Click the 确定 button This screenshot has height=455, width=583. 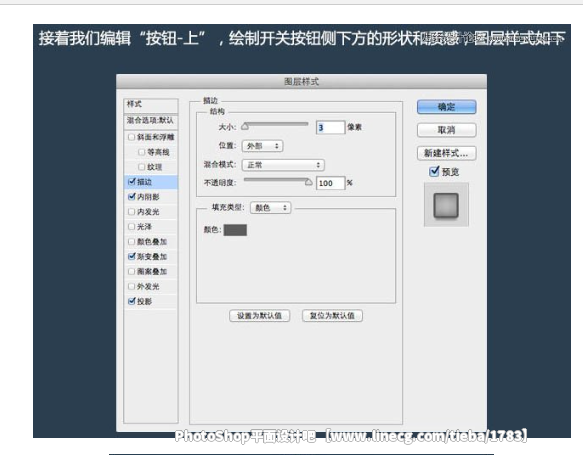pos(447,107)
